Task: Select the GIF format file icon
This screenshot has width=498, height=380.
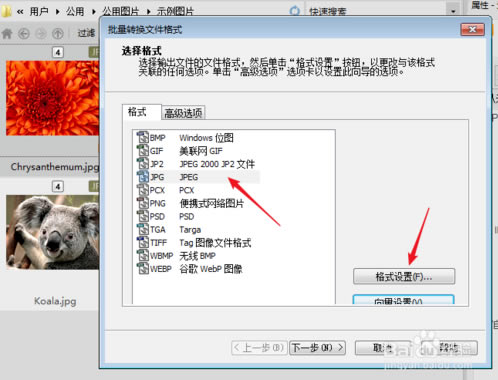Action: [143, 150]
